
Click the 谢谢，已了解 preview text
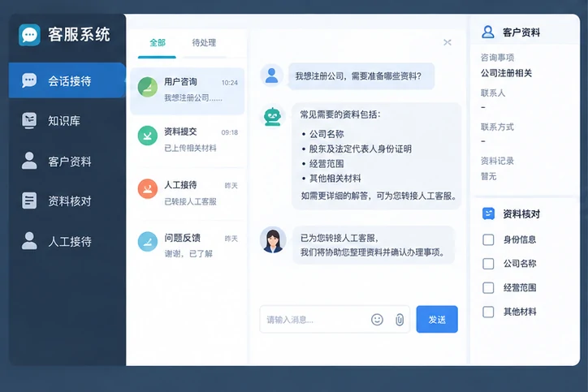coord(188,254)
